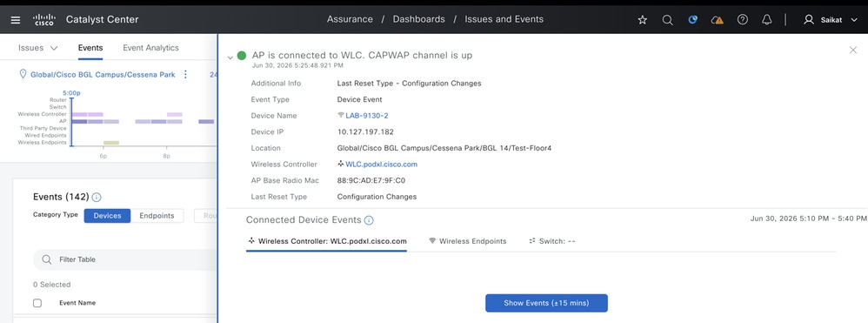868x323 pixels.
Task: Click the Filter Table input field
Action: (x=126, y=259)
